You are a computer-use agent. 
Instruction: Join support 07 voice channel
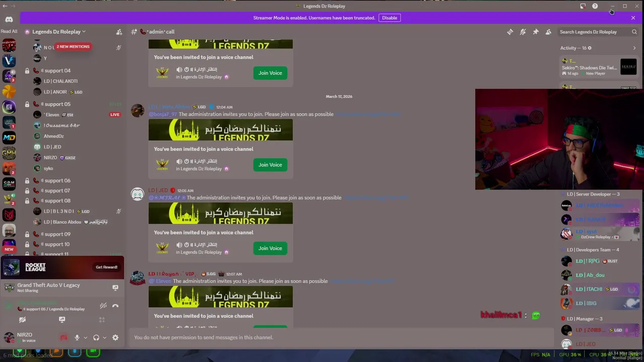click(73, 191)
